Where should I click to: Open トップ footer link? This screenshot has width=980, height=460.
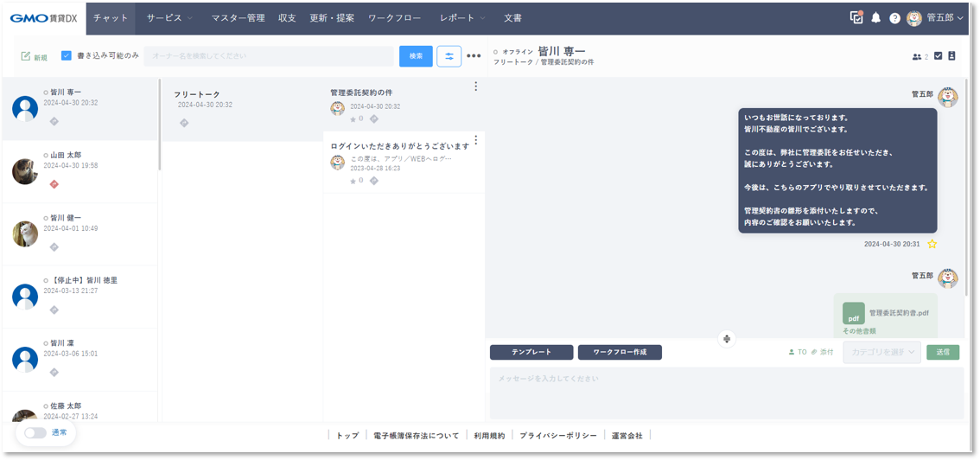click(x=347, y=436)
